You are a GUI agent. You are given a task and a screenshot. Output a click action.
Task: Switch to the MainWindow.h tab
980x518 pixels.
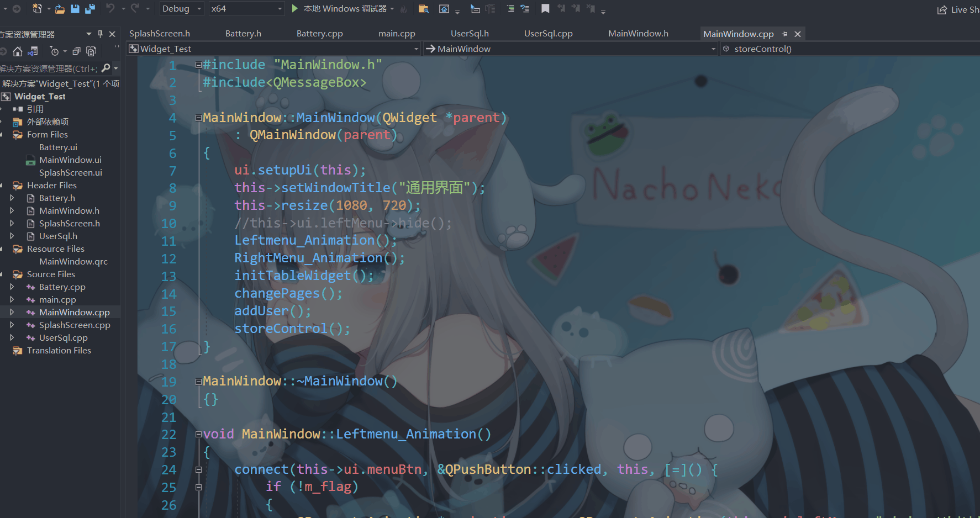638,34
